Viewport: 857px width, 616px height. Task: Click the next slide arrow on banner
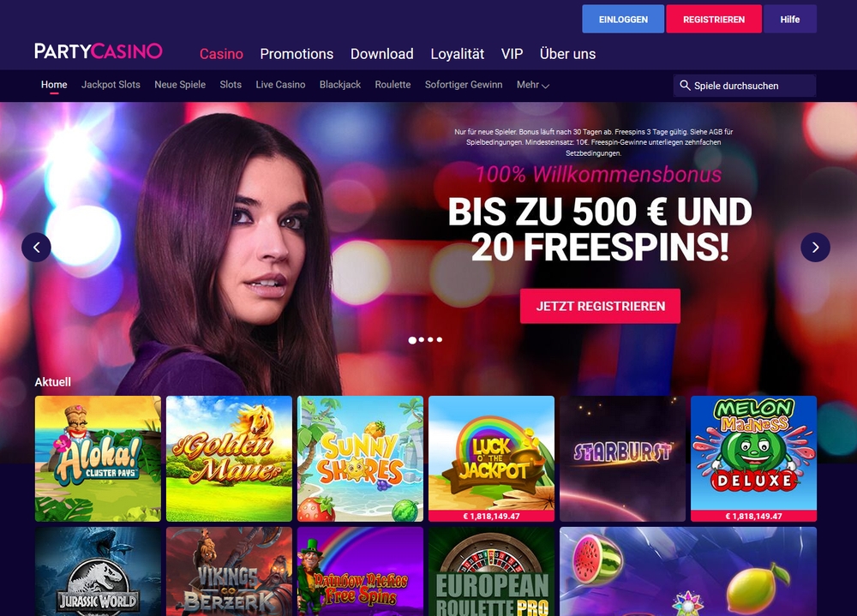pyautogui.click(x=815, y=248)
